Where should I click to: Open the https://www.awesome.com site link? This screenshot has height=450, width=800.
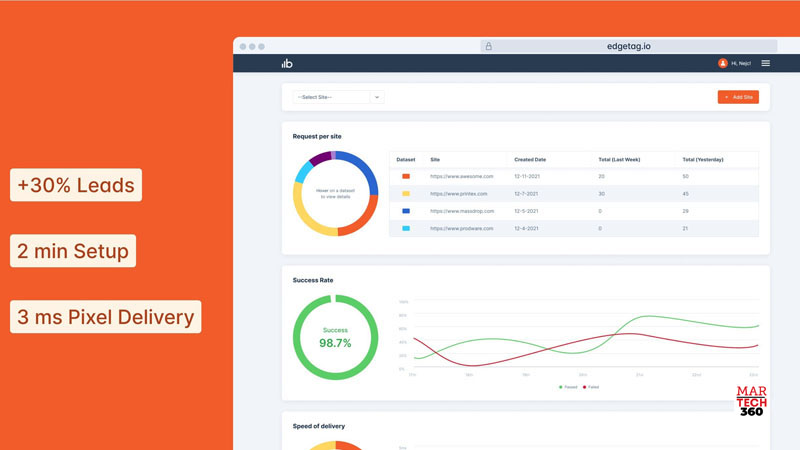[x=462, y=176]
